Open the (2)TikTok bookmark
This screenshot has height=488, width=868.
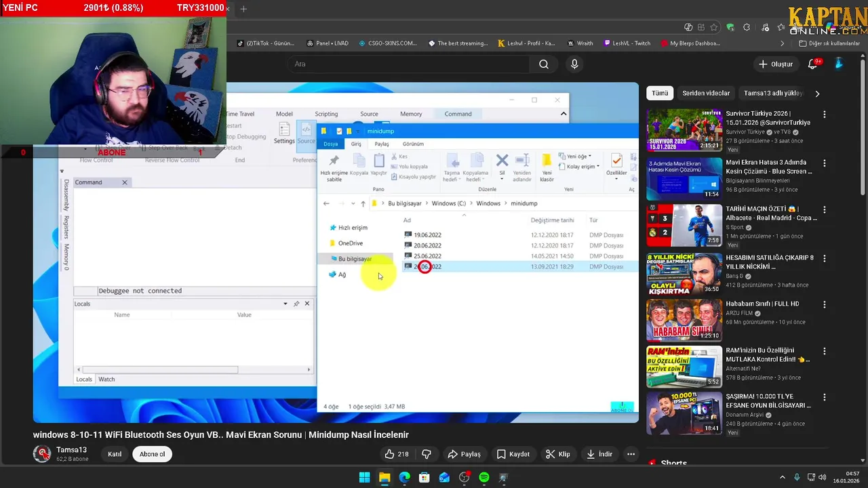(x=266, y=43)
